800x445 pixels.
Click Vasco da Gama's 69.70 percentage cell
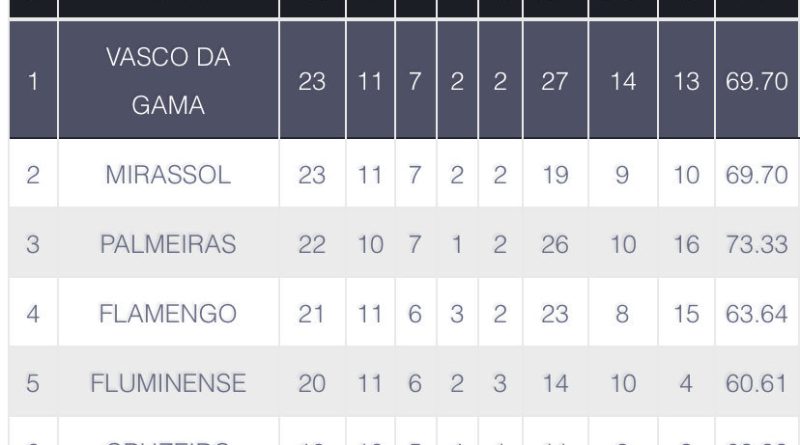point(756,82)
